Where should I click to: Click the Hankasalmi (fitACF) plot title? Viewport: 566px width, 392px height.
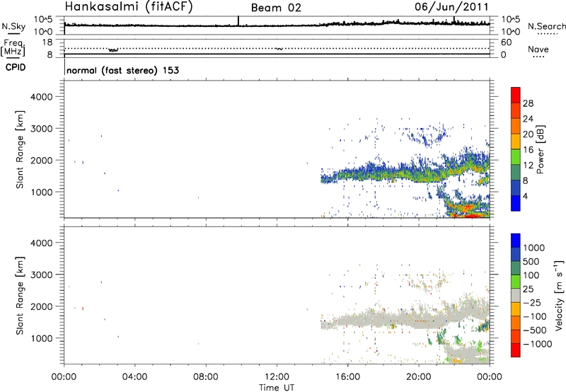tap(129, 6)
